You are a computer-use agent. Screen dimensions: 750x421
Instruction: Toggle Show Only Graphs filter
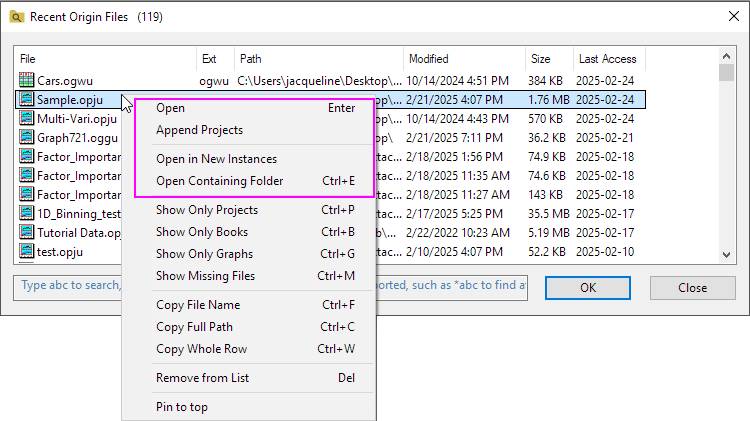[x=205, y=254]
